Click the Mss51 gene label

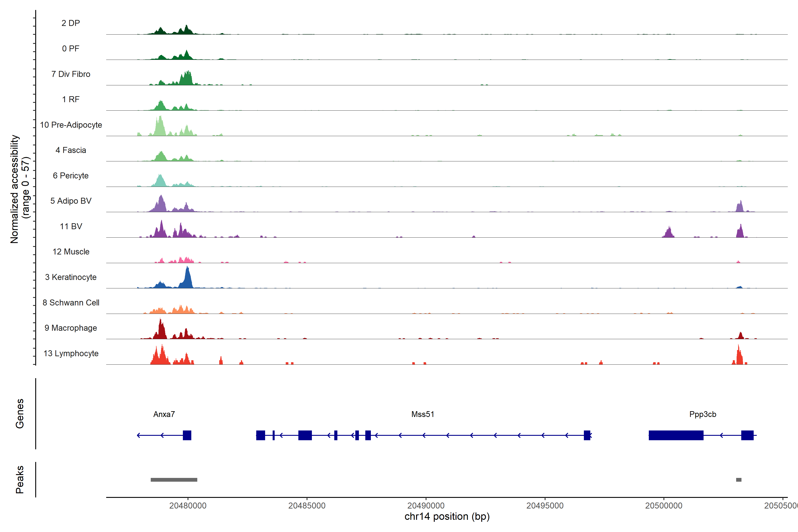422,414
